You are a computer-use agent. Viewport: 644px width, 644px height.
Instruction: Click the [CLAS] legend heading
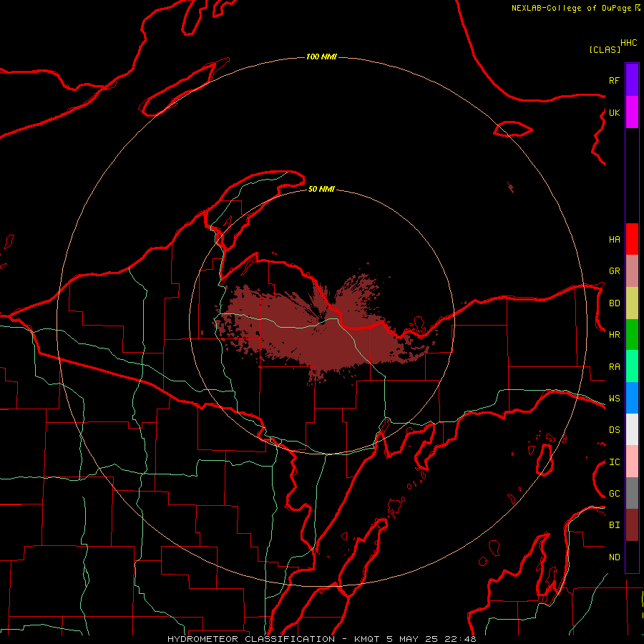point(605,49)
